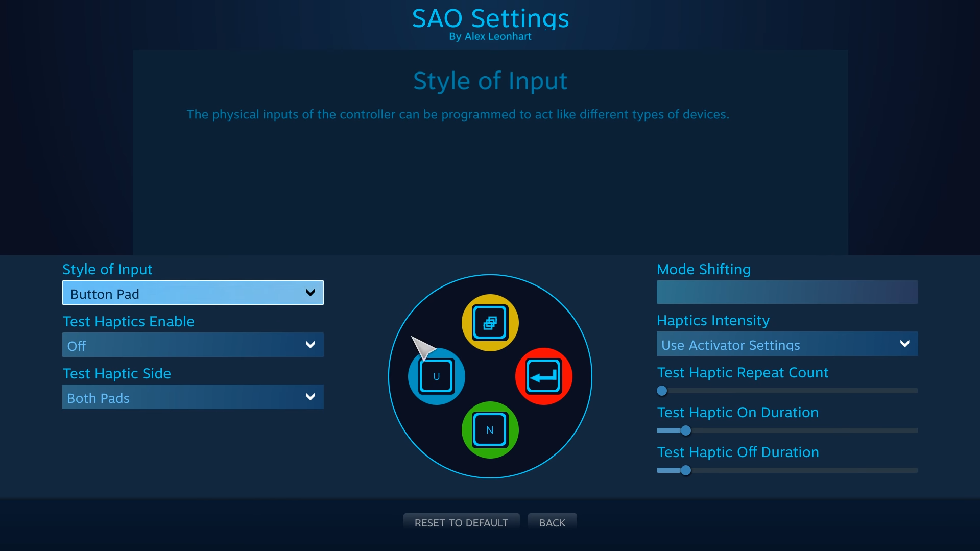Click the physical inputs description text
Viewport: 980px width, 551px height.
point(458,114)
